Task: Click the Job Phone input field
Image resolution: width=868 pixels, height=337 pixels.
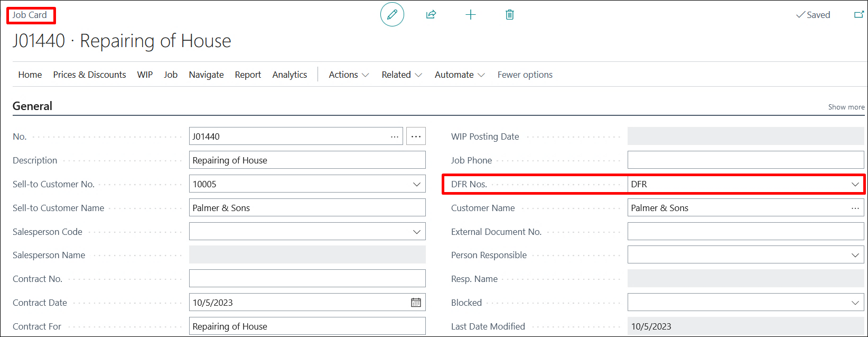Action: (x=745, y=160)
